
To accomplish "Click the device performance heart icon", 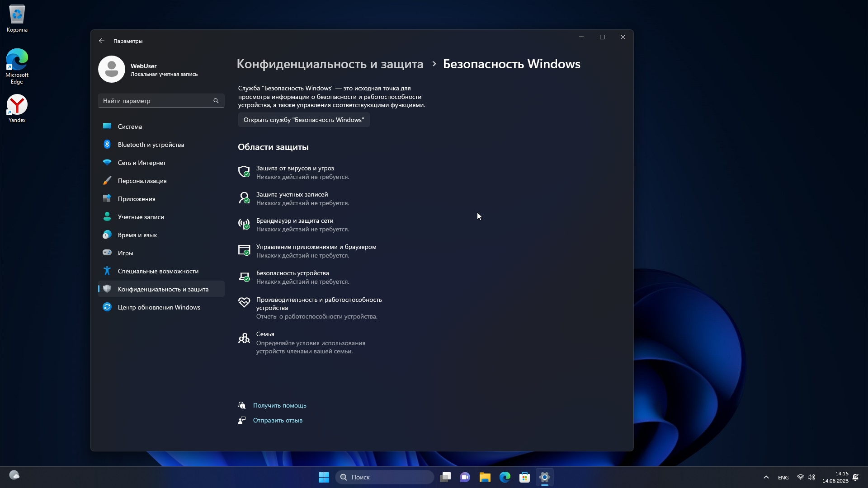I will [244, 303].
